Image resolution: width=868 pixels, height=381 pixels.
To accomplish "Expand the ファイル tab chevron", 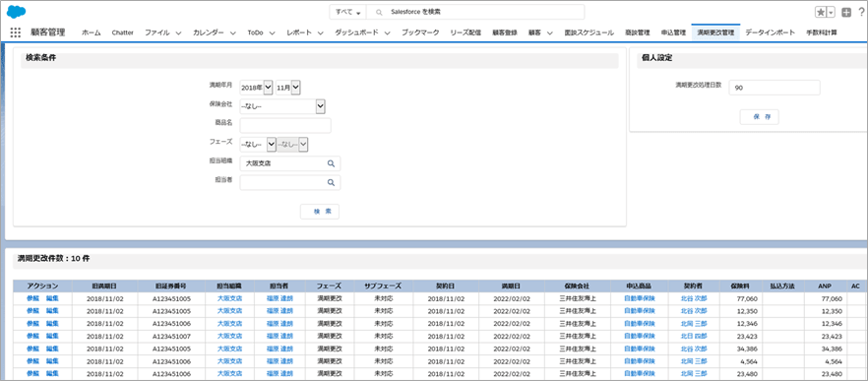I will coord(178,33).
